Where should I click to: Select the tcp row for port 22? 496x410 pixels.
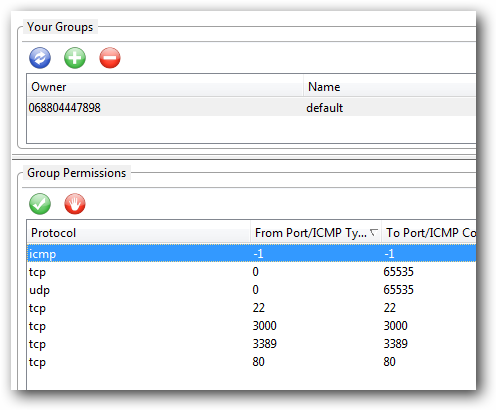251,308
